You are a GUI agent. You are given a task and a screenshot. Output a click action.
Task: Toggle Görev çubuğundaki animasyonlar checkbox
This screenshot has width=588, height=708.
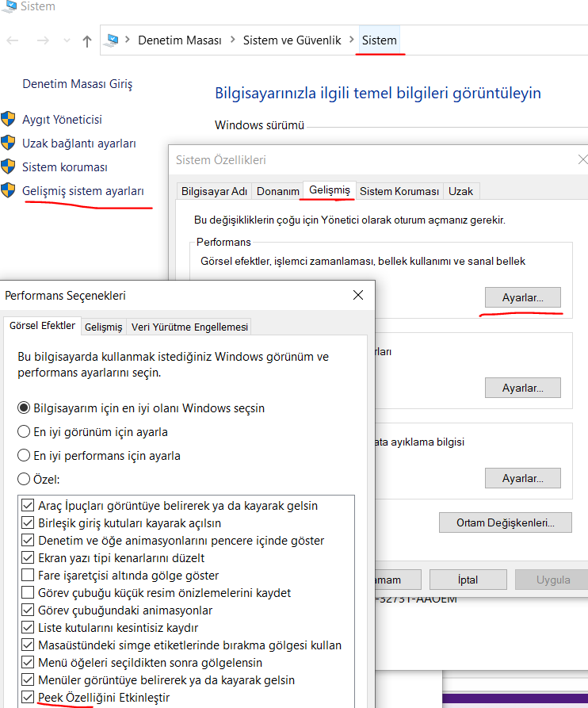click(28, 610)
